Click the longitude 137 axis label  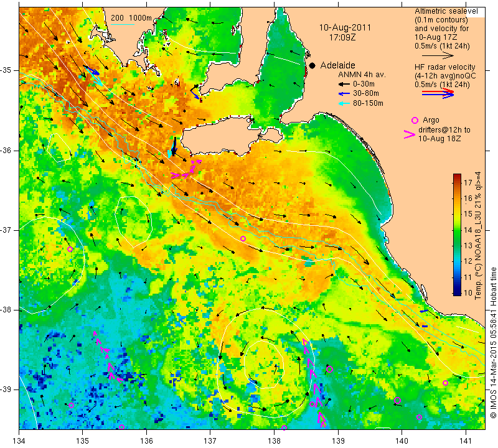(210, 441)
